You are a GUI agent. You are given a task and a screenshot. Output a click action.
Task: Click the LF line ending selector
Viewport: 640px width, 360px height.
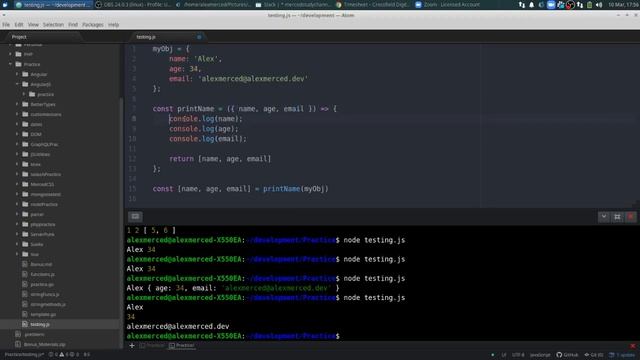(504, 355)
